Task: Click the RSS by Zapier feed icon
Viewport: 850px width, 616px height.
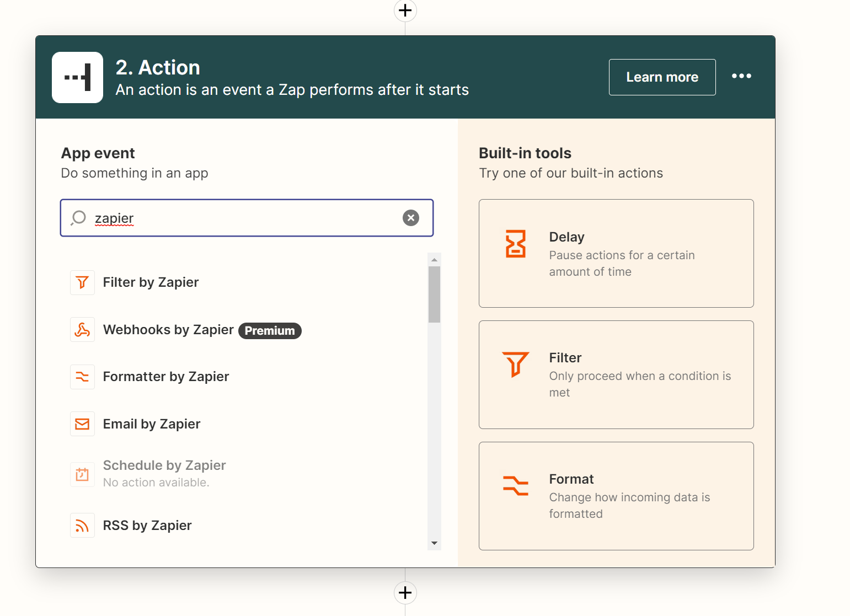Action: click(82, 526)
